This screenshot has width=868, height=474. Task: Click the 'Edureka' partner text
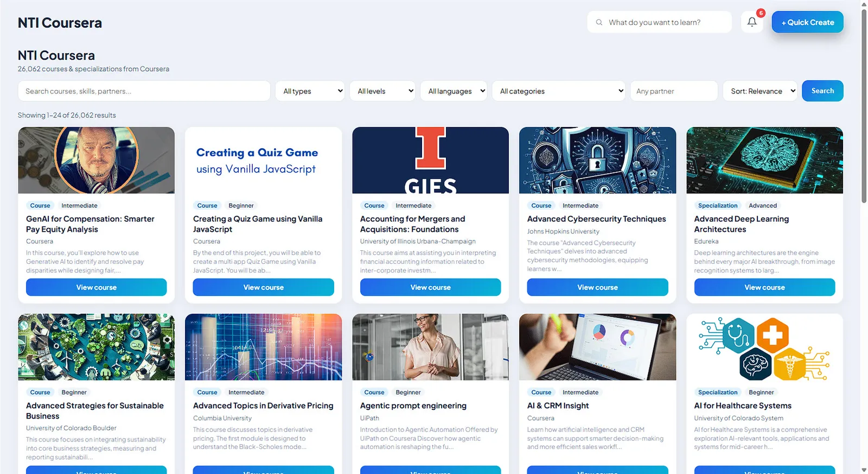pyautogui.click(x=706, y=241)
